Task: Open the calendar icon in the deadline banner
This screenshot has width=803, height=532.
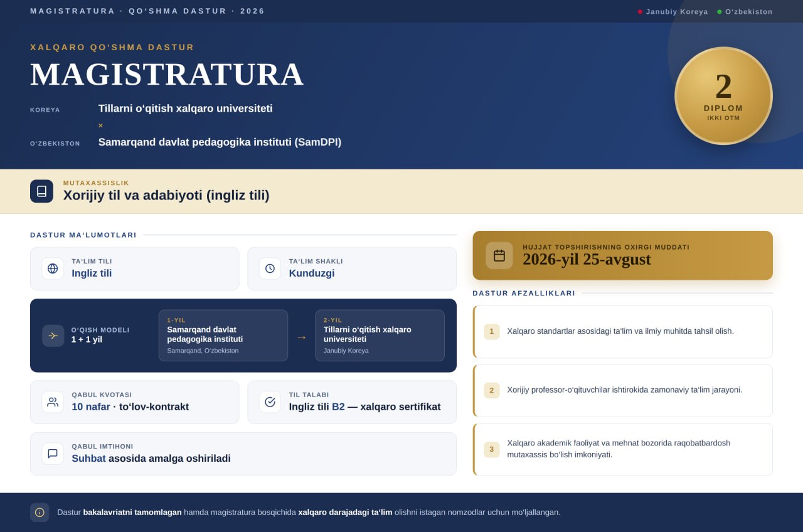Action: [499, 255]
